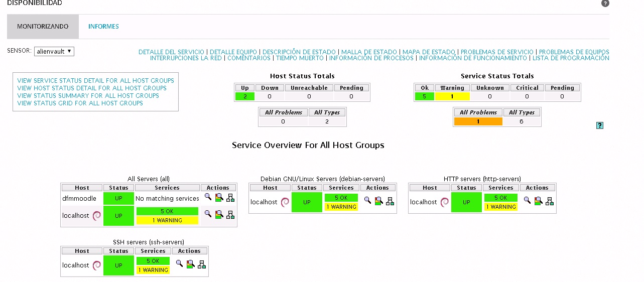Image resolution: width=644 pixels, height=282 pixels.
Task: Open the Sensor dropdown showing alienvault
Action: [x=54, y=51]
